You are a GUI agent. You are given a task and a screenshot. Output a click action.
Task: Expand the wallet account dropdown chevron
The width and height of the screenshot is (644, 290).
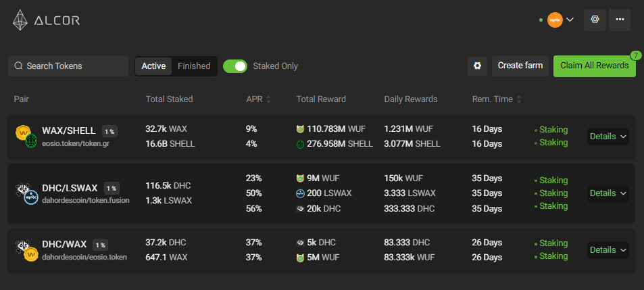click(570, 20)
